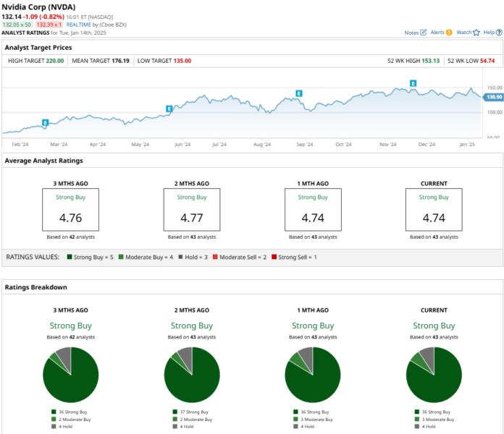The width and height of the screenshot is (504, 434).
Task: Click the Hold gray legend swatch
Action: [x=180, y=257]
